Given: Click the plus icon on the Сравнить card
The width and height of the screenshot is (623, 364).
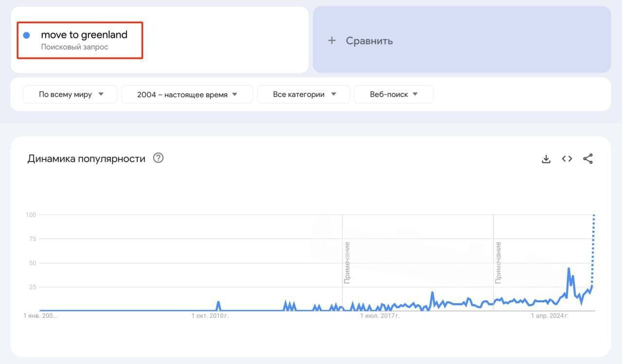Looking at the screenshot, I should 332,40.
